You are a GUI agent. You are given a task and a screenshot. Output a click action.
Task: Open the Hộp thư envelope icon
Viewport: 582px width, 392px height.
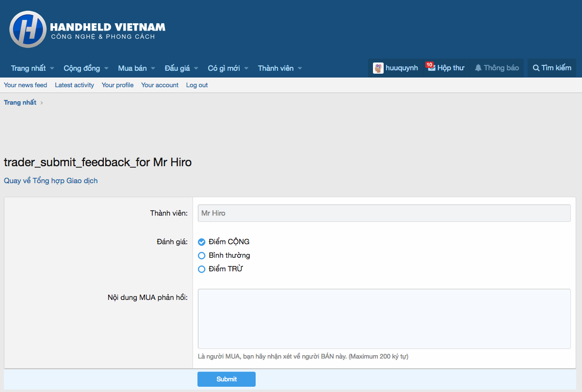431,68
